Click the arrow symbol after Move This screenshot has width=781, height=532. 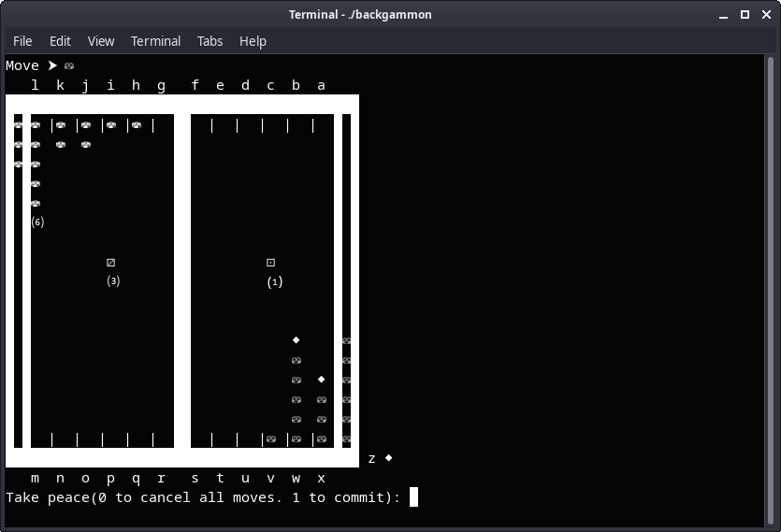52,65
